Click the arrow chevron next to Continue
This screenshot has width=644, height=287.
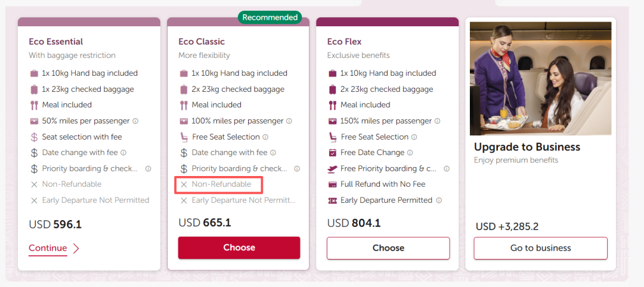pos(76,248)
